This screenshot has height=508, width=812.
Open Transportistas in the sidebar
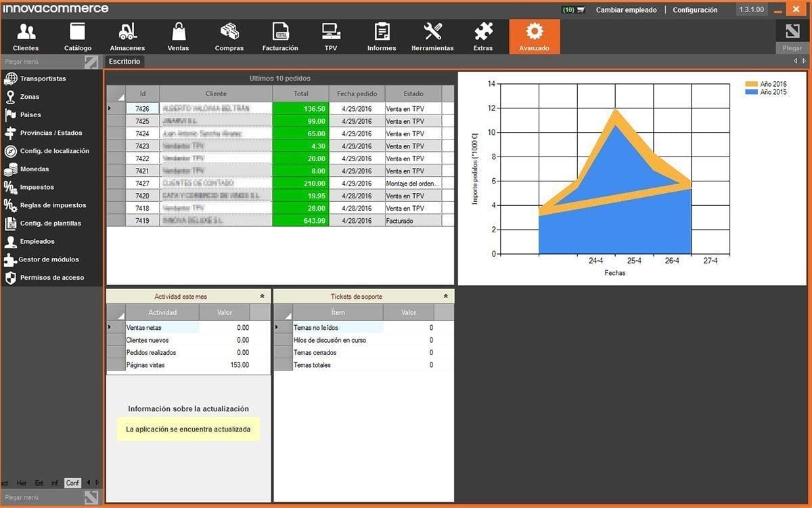[x=43, y=79]
